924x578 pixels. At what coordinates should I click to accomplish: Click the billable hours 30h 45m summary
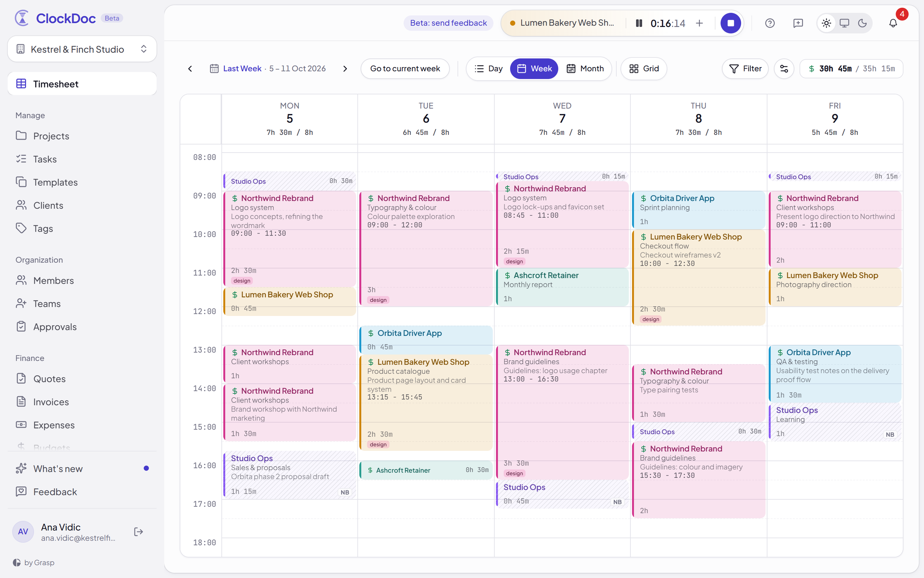851,69
